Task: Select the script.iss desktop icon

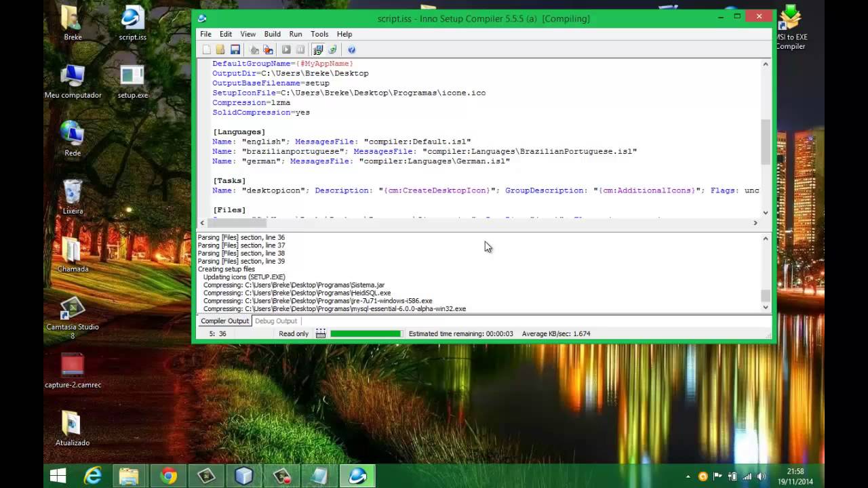Action: point(132,22)
